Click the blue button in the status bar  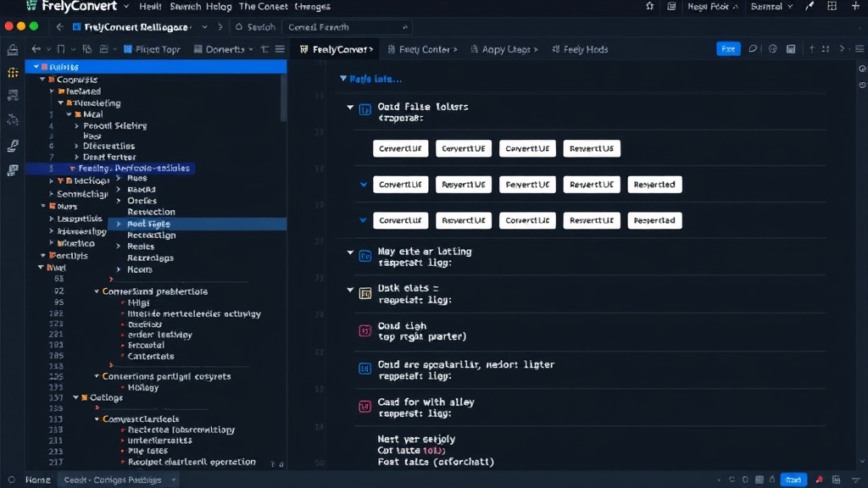(793, 480)
